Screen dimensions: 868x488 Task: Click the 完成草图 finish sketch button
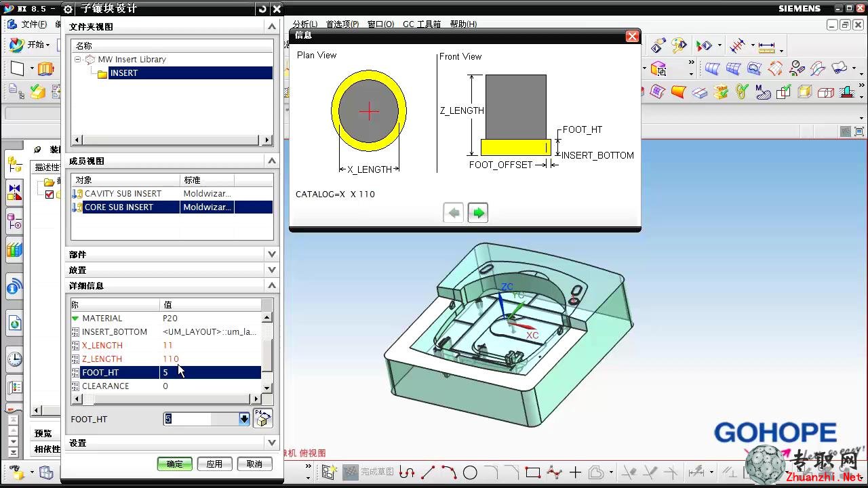click(x=368, y=472)
